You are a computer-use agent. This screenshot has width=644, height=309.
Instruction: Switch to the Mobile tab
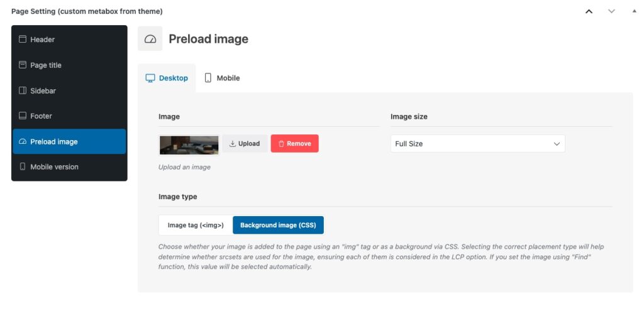pos(222,79)
